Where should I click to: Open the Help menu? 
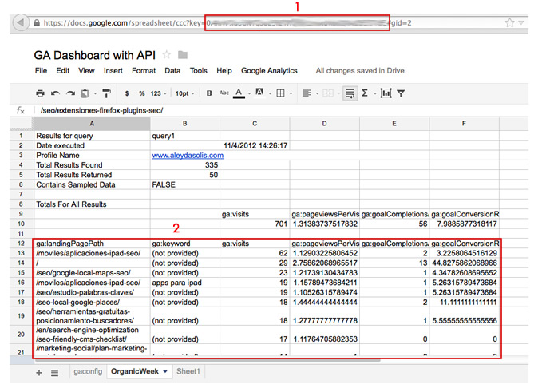click(x=224, y=71)
